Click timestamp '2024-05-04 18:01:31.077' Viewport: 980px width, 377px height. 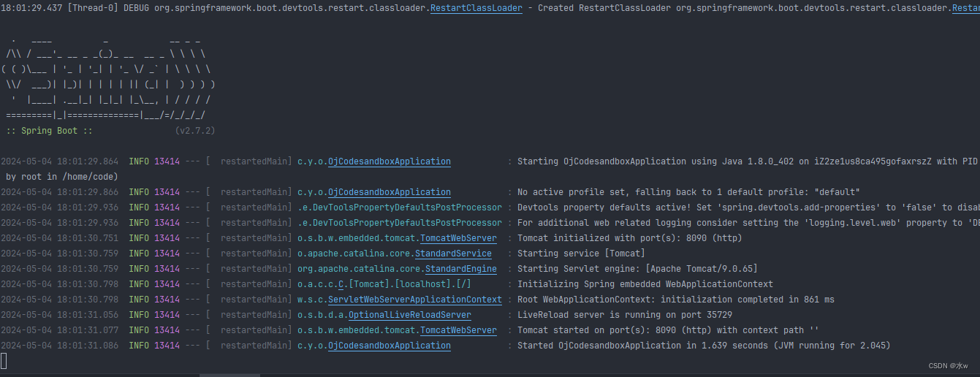[59, 330]
